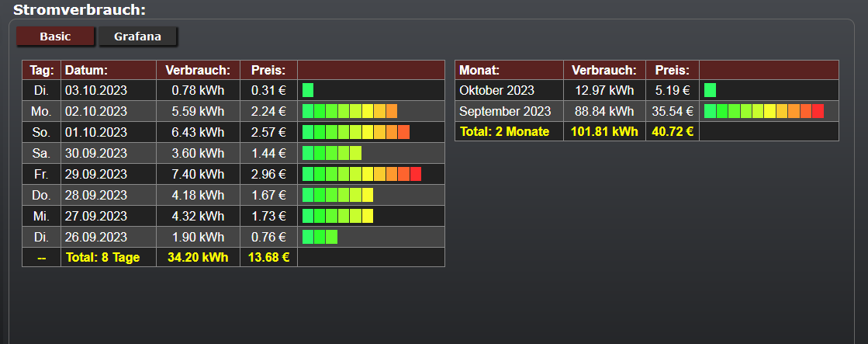Select the 29.09.2023 date cell

tap(96, 174)
